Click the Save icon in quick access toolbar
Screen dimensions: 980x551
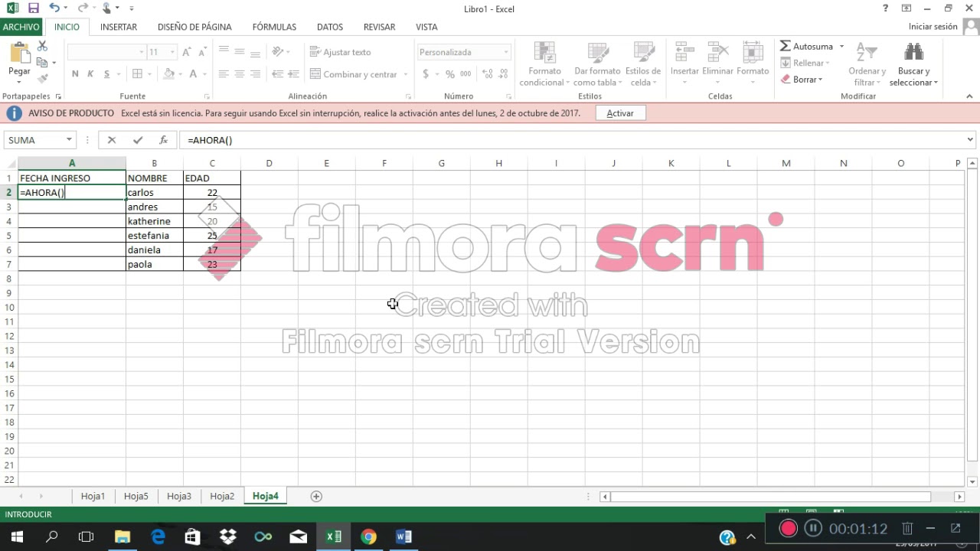(33, 8)
